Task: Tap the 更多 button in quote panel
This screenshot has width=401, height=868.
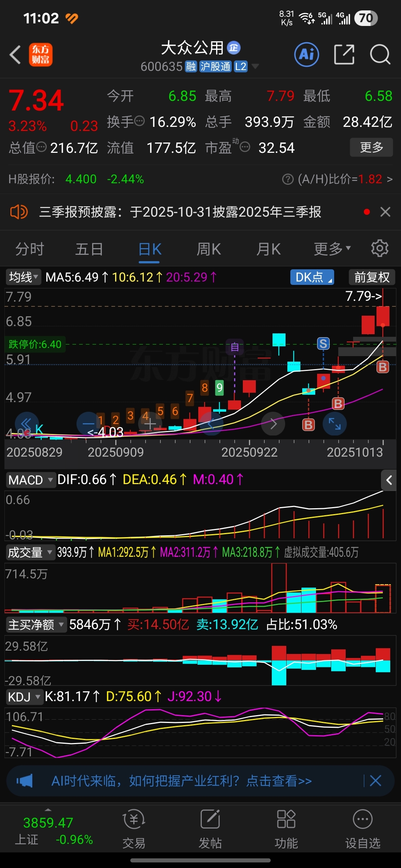Action: (x=371, y=147)
